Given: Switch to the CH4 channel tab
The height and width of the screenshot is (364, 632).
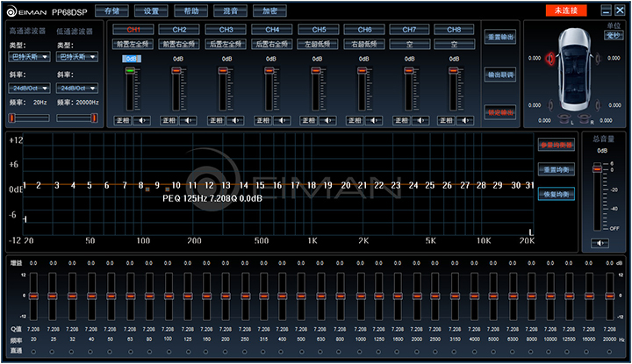Looking at the screenshot, I should pos(272,30).
